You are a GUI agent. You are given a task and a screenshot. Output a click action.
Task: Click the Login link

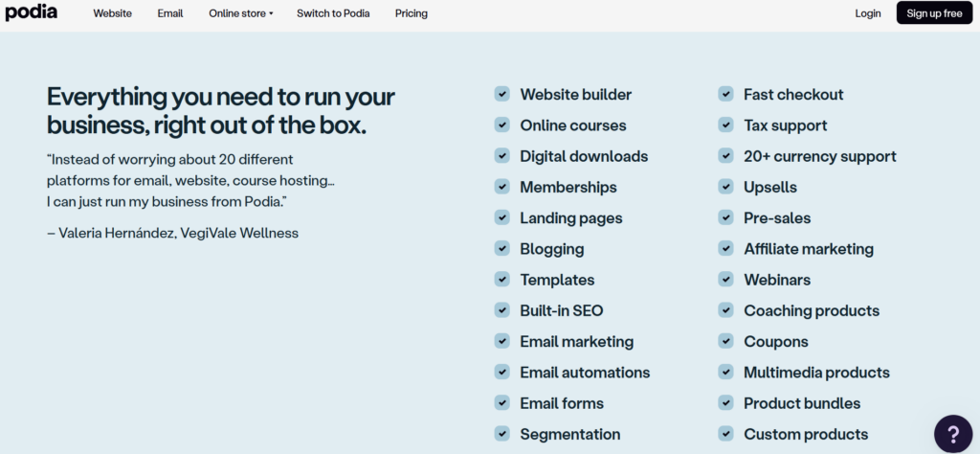click(868, 13)
